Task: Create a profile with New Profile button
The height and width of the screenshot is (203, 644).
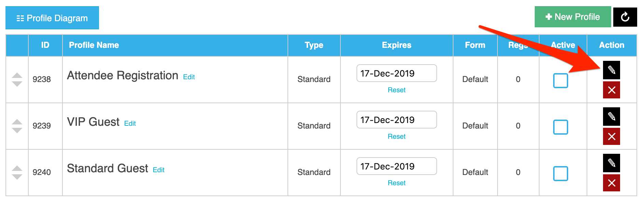Action: tap(573, 17)
